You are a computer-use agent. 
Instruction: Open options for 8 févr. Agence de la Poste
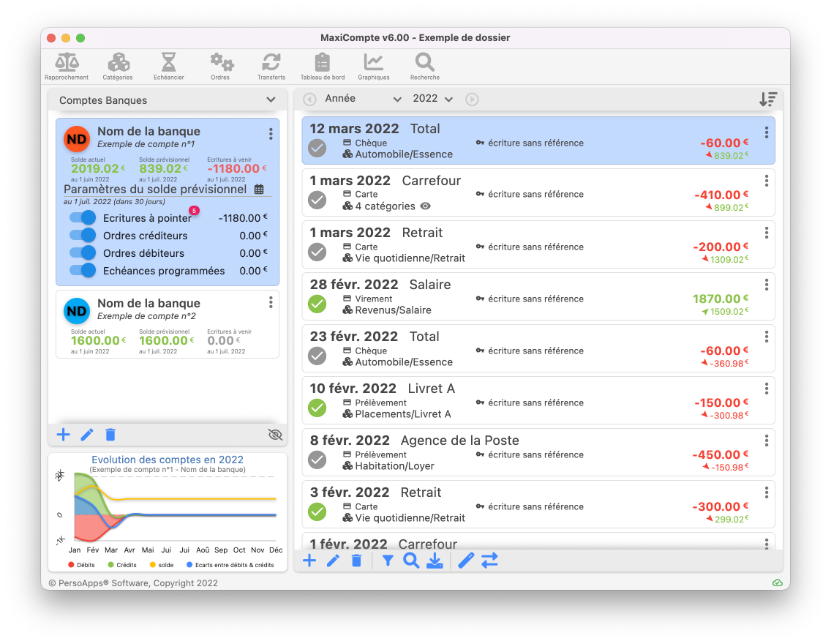coord(767,441)
